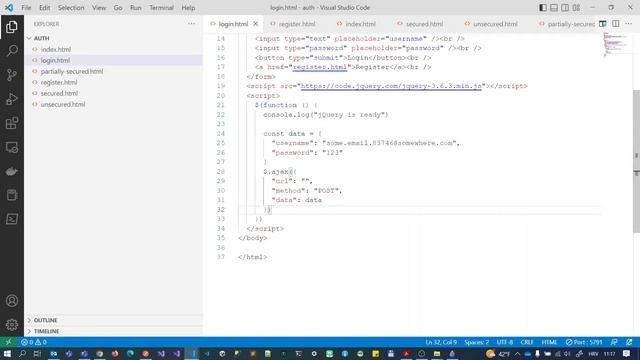The width and height of the screenshot is (640, 360).
Task: Close the login.html tab
Action: 256,24
